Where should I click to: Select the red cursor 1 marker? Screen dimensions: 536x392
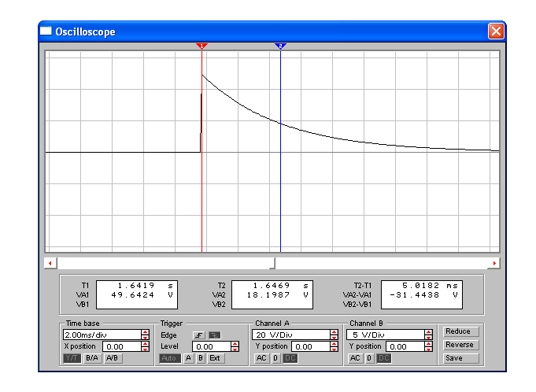coord(201,46)
